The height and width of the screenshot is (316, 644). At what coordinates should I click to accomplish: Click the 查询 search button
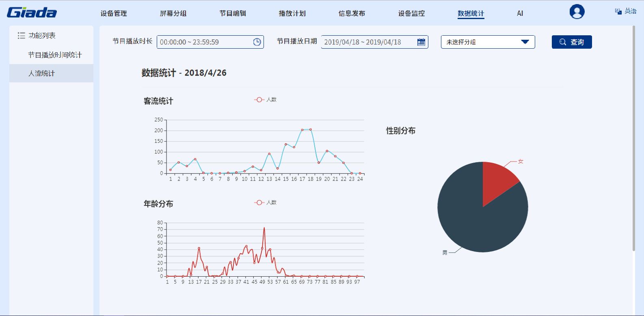pos(572,42)
